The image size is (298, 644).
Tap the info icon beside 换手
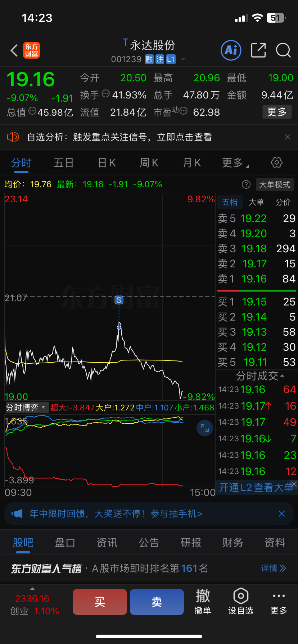tap(106, 94)
